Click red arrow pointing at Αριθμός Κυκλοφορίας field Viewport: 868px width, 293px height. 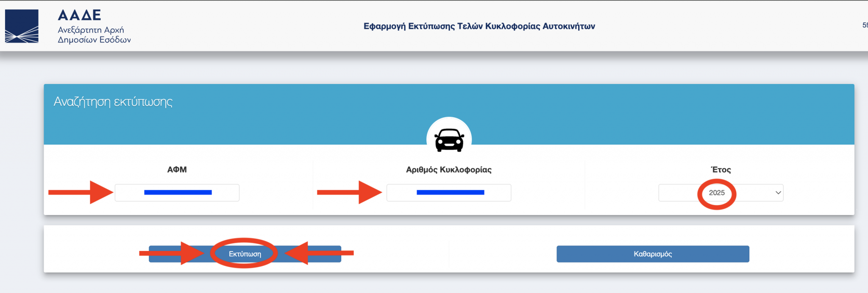[349, 192]
